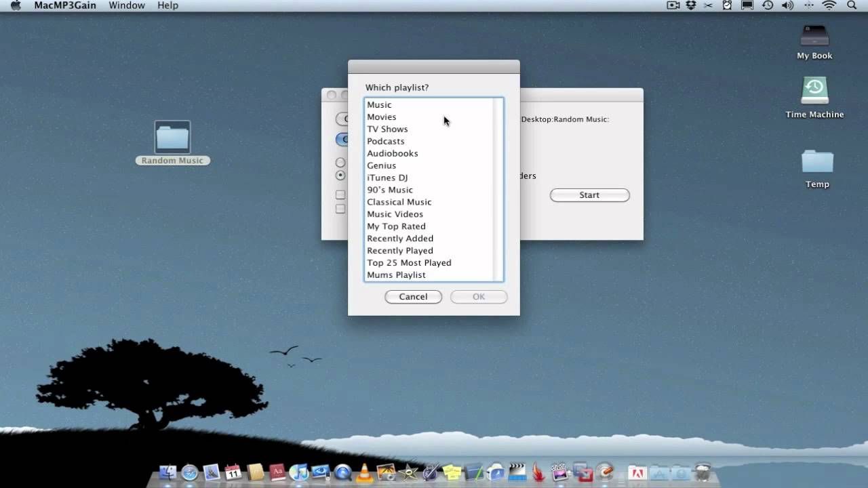Click the playlist list scrollbar

click(498, 189)
